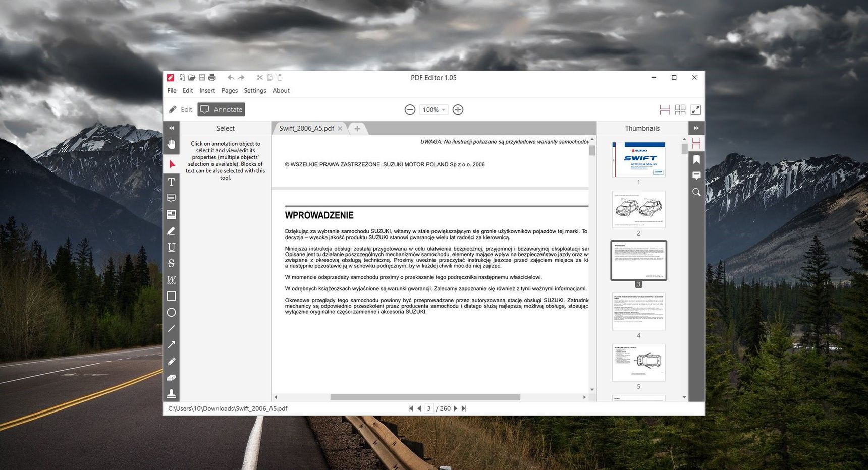Select the Eraser tool
868x470 pixels.
172,377
